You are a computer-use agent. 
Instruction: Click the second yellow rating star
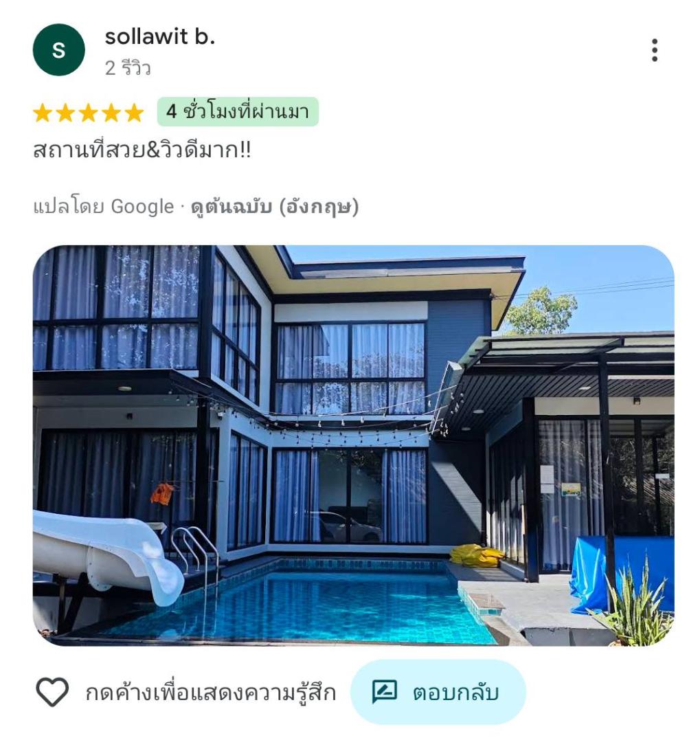[65, 113]
